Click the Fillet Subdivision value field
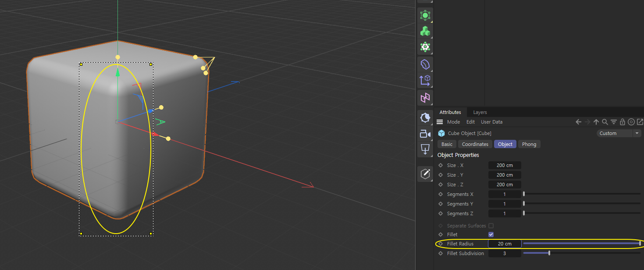 pos(505,253)
